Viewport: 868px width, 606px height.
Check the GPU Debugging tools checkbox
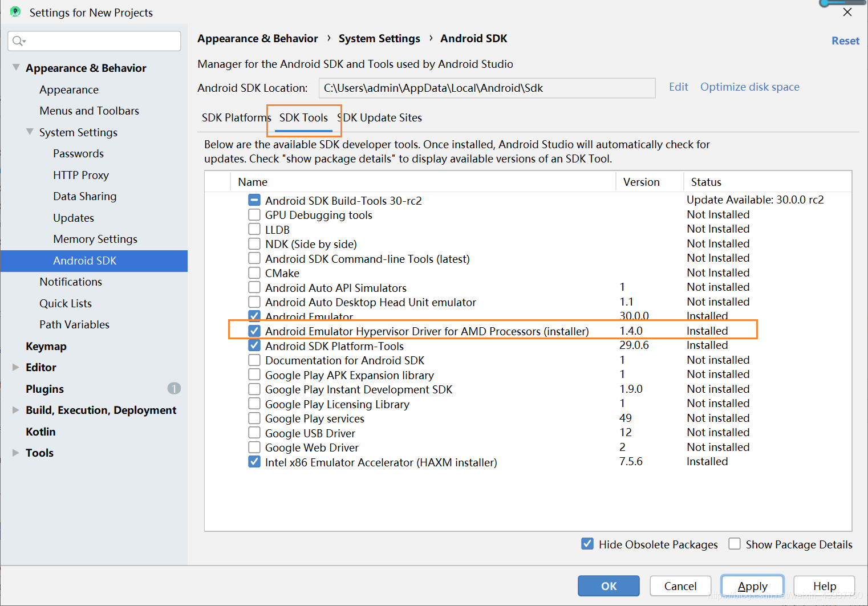pyautogui.click(x=254, y=215)
